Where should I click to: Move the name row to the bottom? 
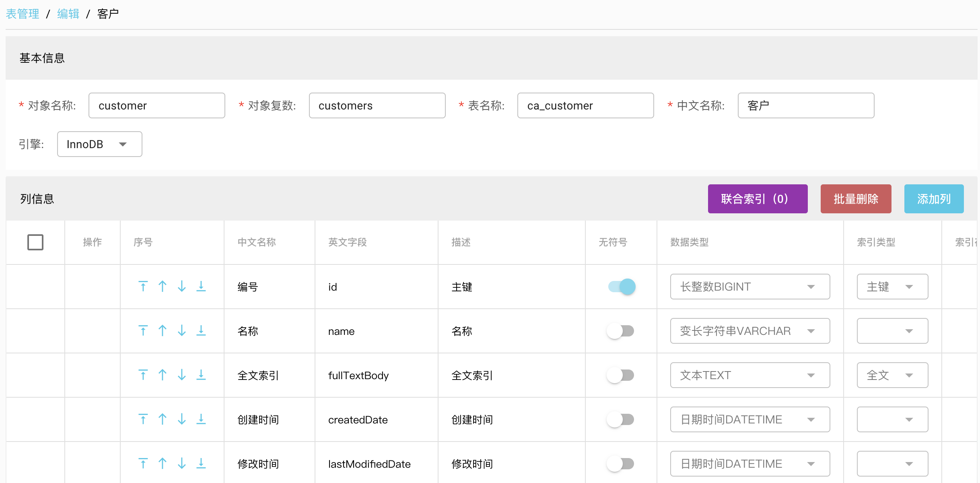click(201, 331)
